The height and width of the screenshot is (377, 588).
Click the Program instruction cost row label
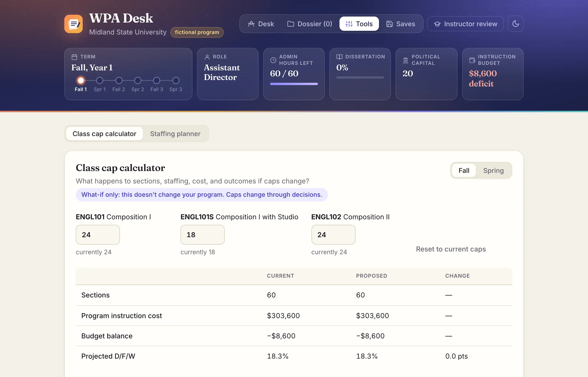[122, 316]
